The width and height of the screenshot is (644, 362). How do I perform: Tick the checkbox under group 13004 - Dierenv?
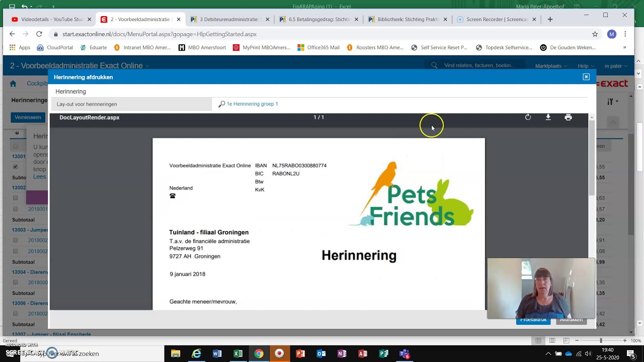click(15, 282)
